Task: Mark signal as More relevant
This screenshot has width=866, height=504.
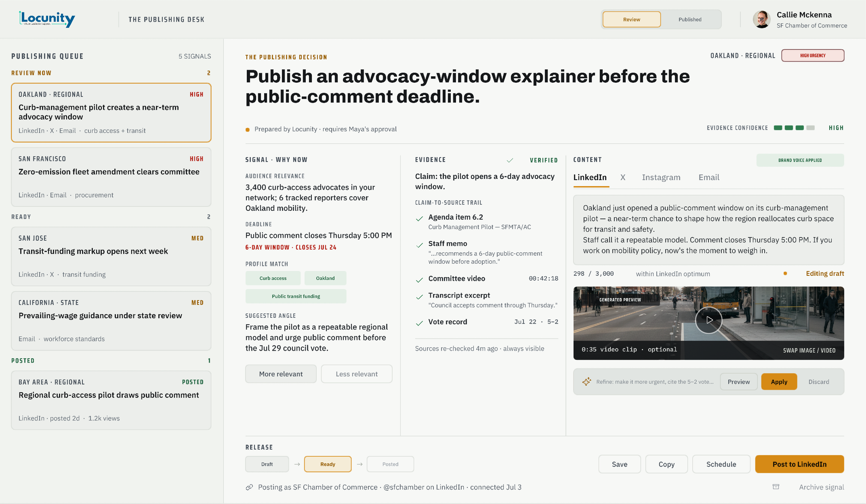Action: (x=281, y=374)
